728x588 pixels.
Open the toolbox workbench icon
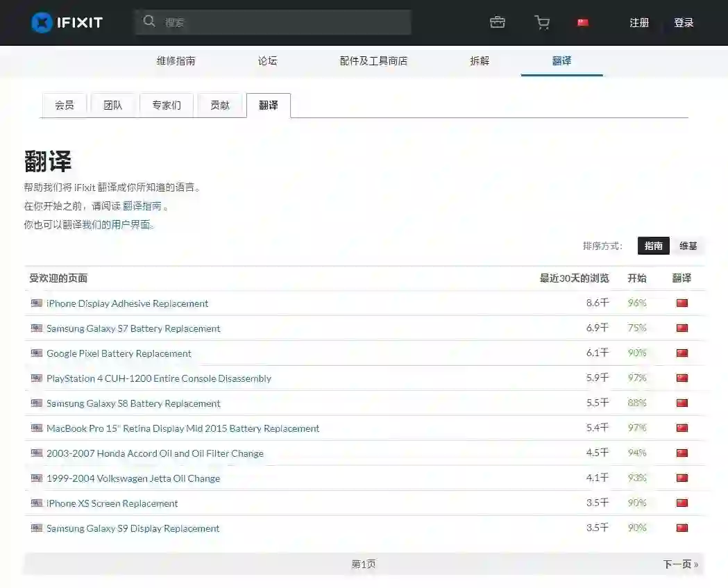click(498, 22)
